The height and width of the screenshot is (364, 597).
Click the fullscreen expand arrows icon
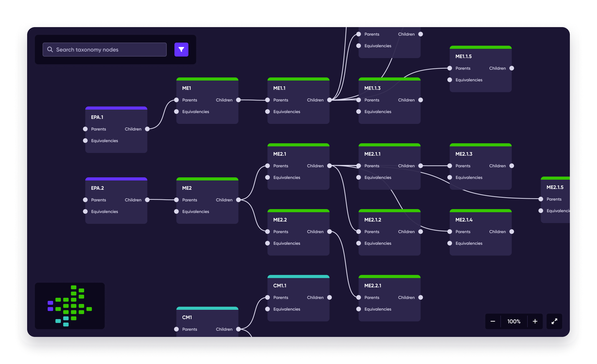coord(554,321)
